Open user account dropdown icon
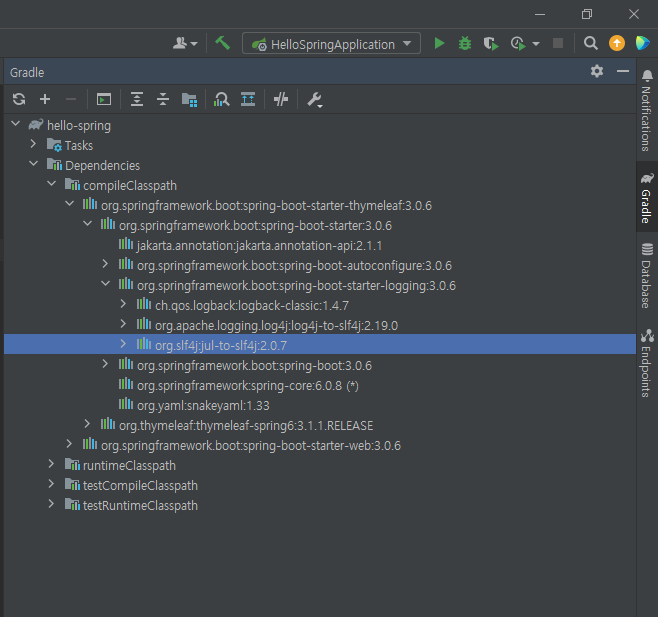Image resolution: width=658 pixels, height=617 pixels. coord(185,43)
